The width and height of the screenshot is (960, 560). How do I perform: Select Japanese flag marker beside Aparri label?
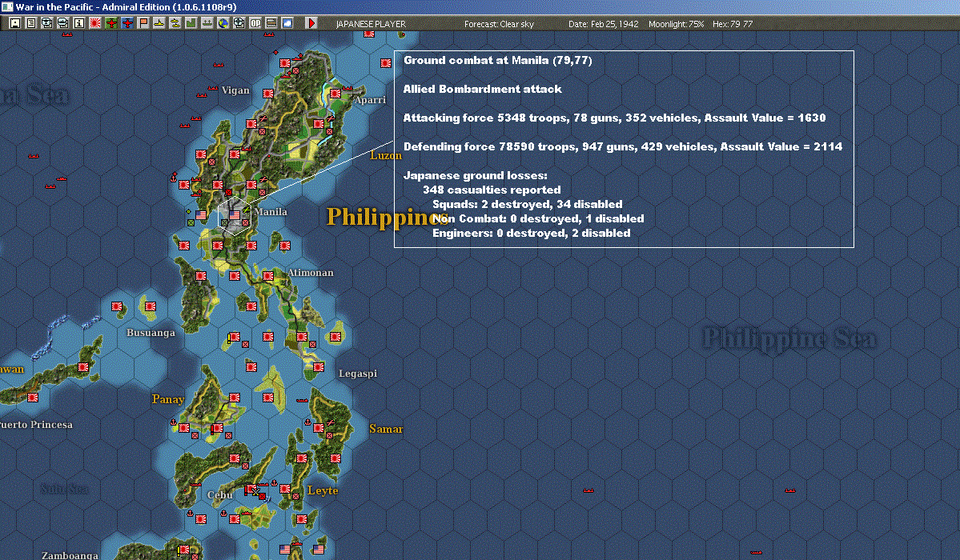(x=335, y=94)
